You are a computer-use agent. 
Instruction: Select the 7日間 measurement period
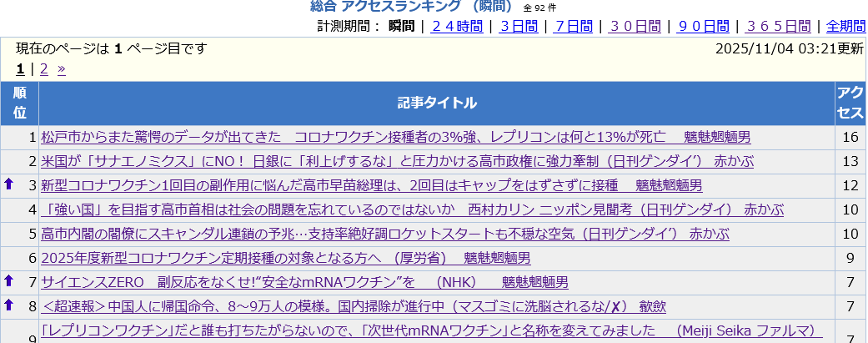573,26
